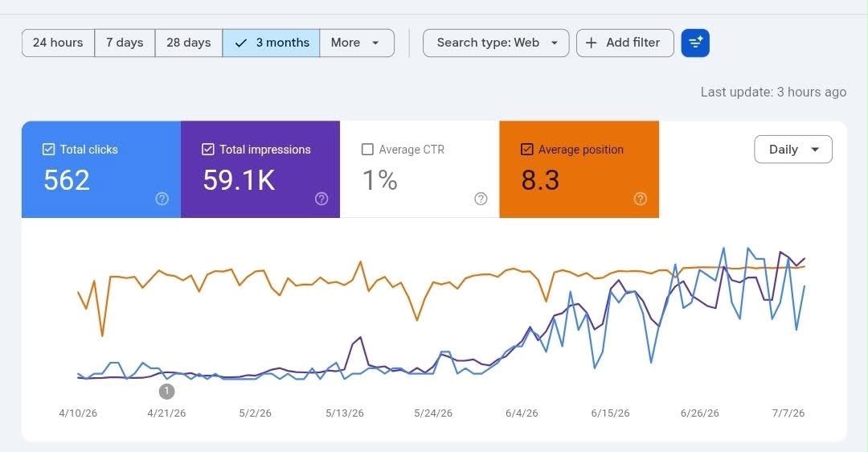Click the 6/26/26 axis date label
Screen dimensions: 868x452
click(x=700, y=413)
